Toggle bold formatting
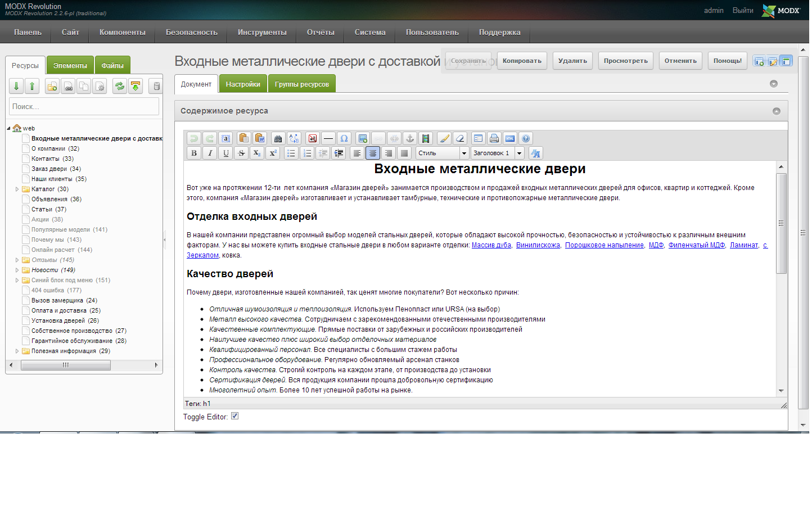The width and height of the screenshot is (812, 506). pyautogui.click(x=194, y=153)
